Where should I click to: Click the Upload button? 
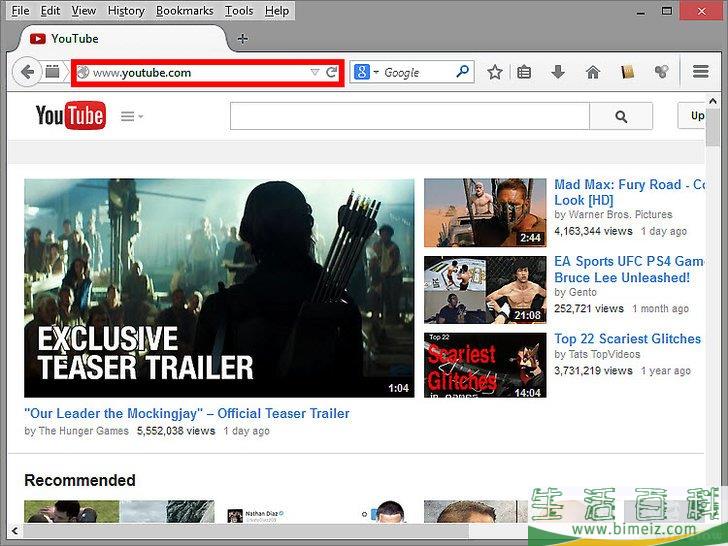coord(691,116)
